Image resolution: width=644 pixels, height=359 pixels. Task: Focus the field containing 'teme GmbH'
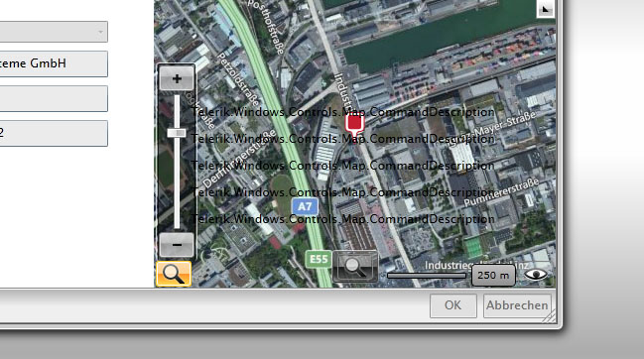pyautogui.click(x=54, y=63)
